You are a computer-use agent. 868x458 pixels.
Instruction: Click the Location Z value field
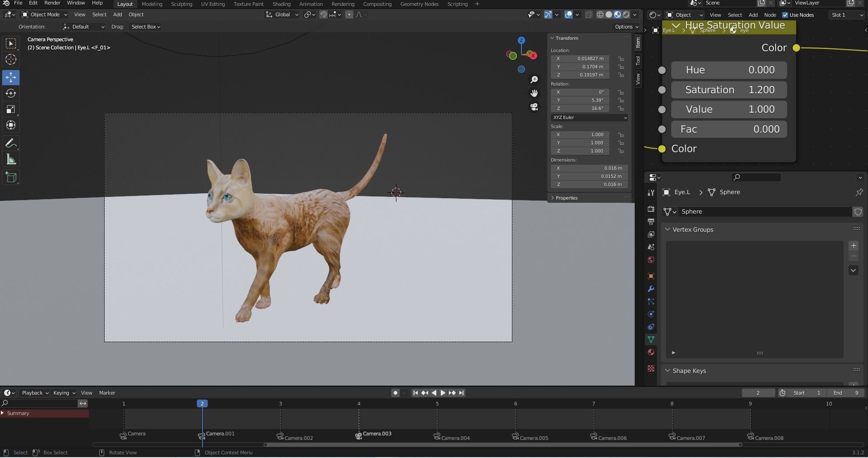pos(580,75)
